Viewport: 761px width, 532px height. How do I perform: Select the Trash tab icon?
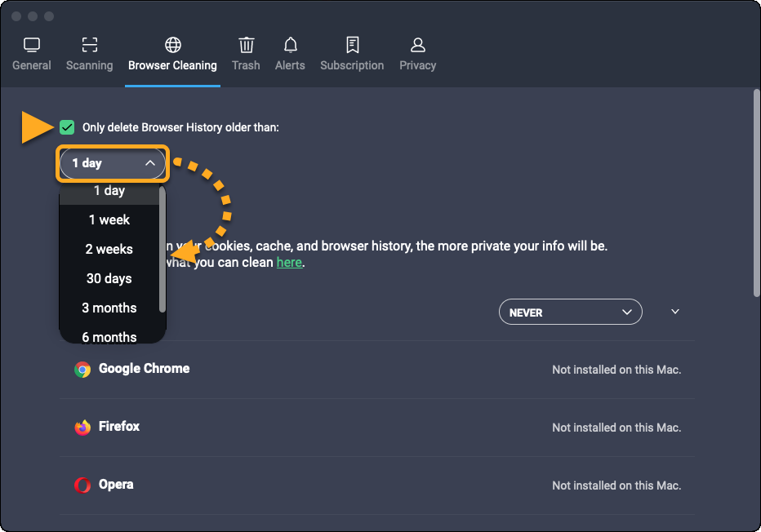[x=246, y=45]
